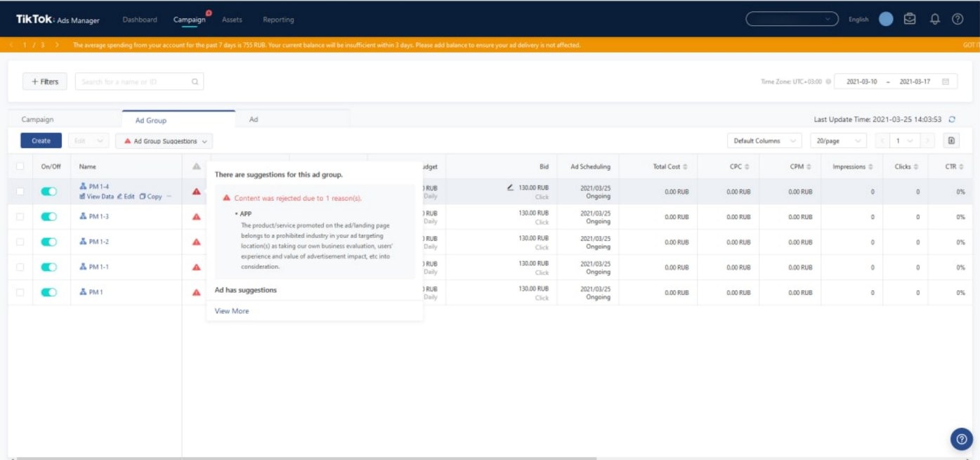Click the search magnifier icon
The height and width of the screenshot is (460, 980).
pyautogui.click(x=195, y=81)
